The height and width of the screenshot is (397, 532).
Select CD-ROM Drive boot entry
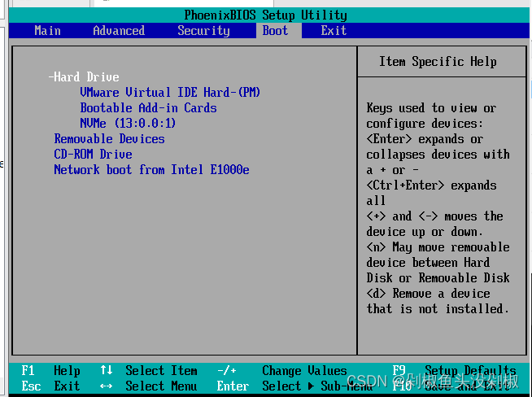point(93,155)
